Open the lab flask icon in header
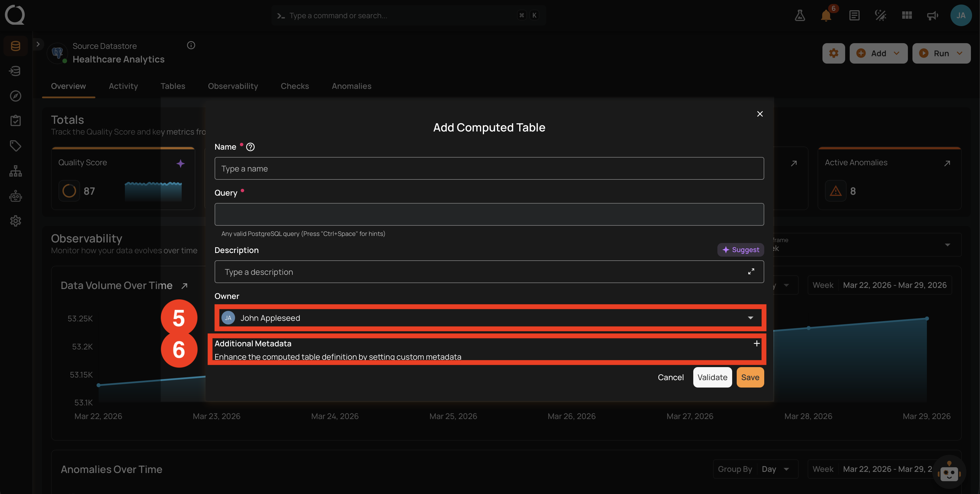 point(800,15)
